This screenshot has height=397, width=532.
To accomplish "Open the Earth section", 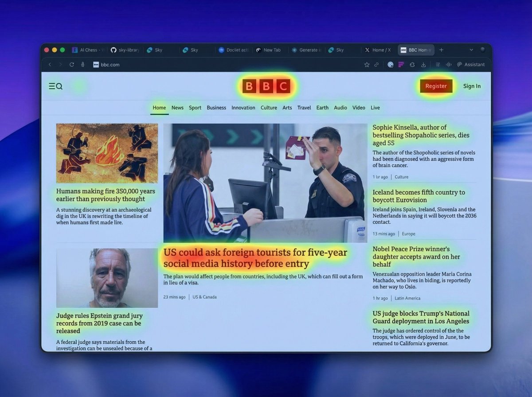I will [322, 108].
